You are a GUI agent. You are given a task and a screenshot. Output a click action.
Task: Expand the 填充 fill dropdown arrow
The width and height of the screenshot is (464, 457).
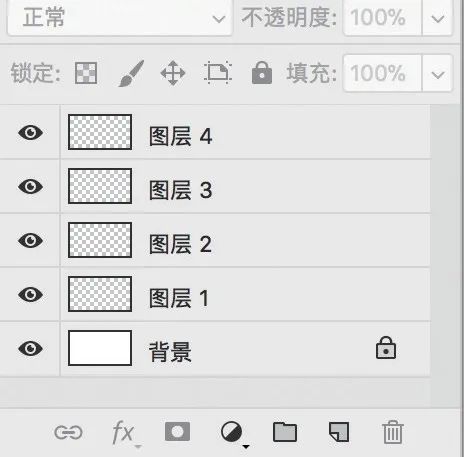(x=437, y=73)
